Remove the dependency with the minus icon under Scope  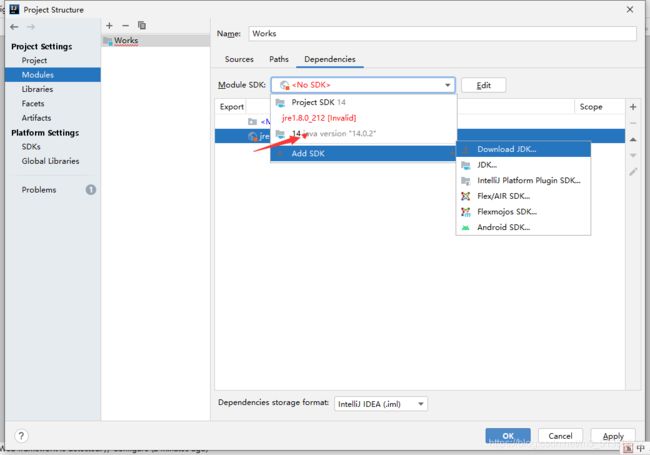tap(633, 123)
